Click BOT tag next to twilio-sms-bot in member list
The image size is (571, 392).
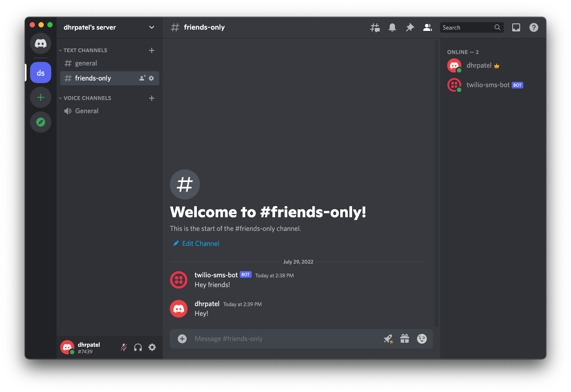(517, 85)
